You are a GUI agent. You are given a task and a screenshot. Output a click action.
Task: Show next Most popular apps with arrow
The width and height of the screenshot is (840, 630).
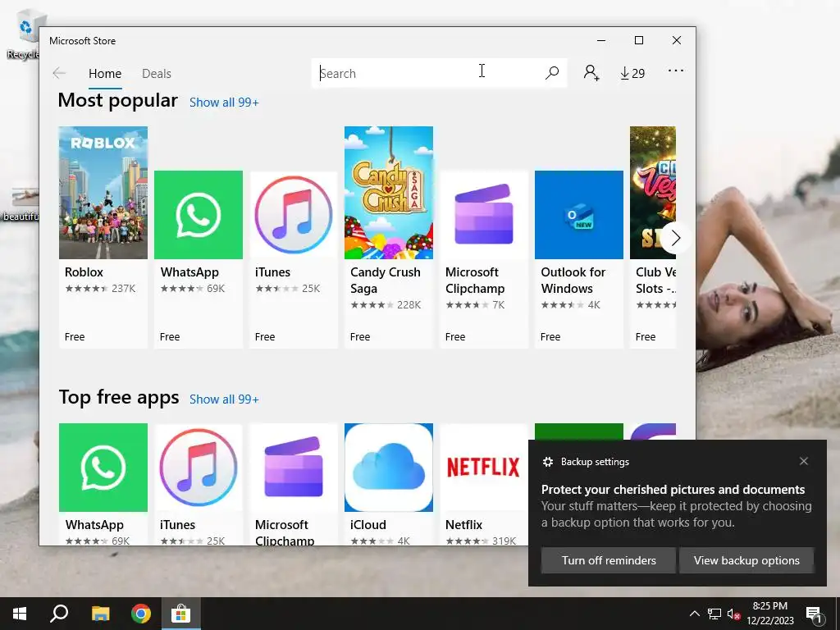676,238
